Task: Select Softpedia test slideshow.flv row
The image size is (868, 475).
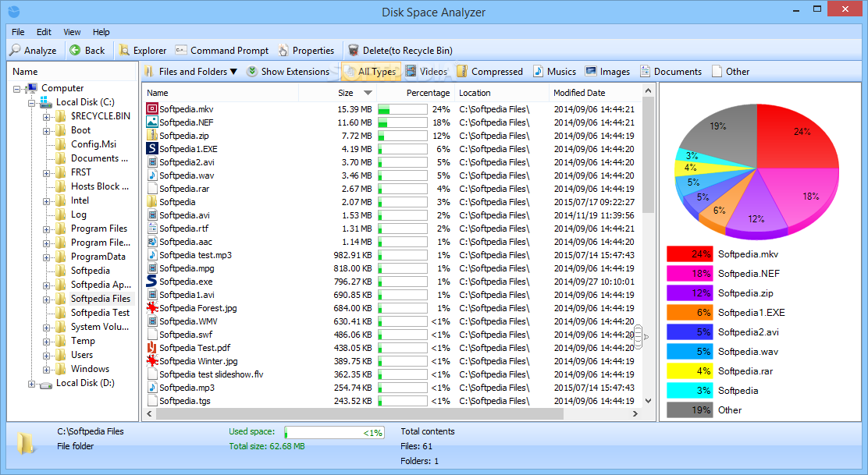Action: coord(393,374)
